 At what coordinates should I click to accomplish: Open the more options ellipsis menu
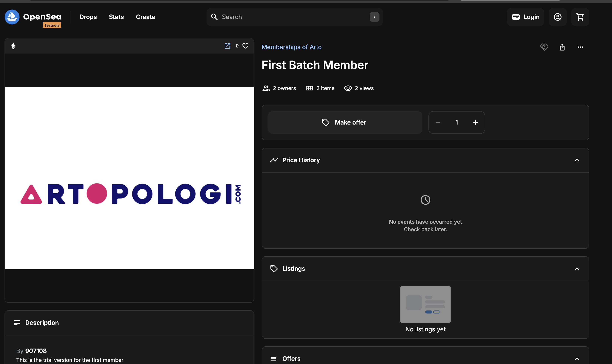pyautogui.click(x=580, y=47)
